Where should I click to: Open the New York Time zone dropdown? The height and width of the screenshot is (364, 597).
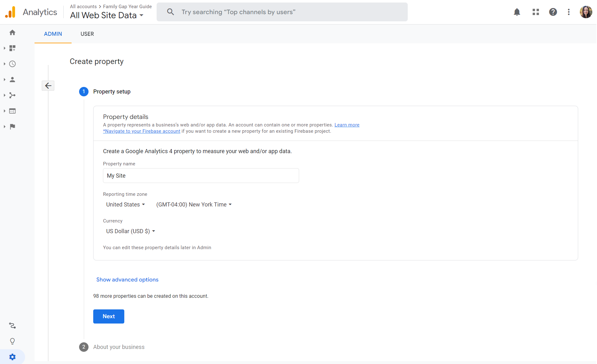[194, 205]
